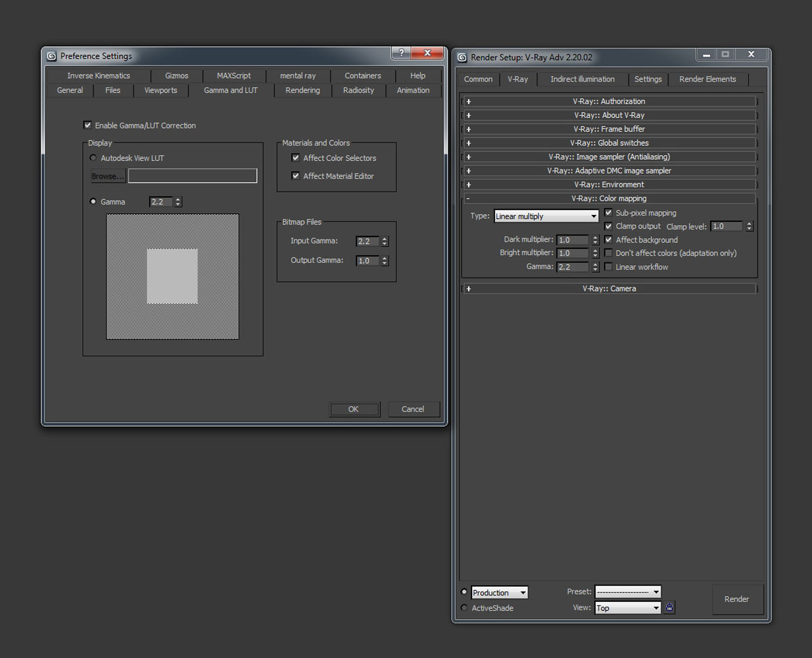
Task: Click the Bitmap Files Input Gamma field
Action: point(368,241)
